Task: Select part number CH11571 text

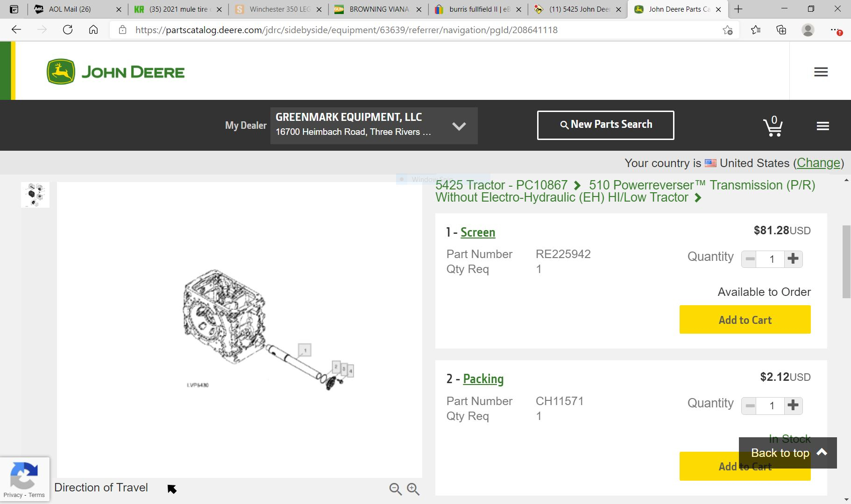Action: [560, 401]
